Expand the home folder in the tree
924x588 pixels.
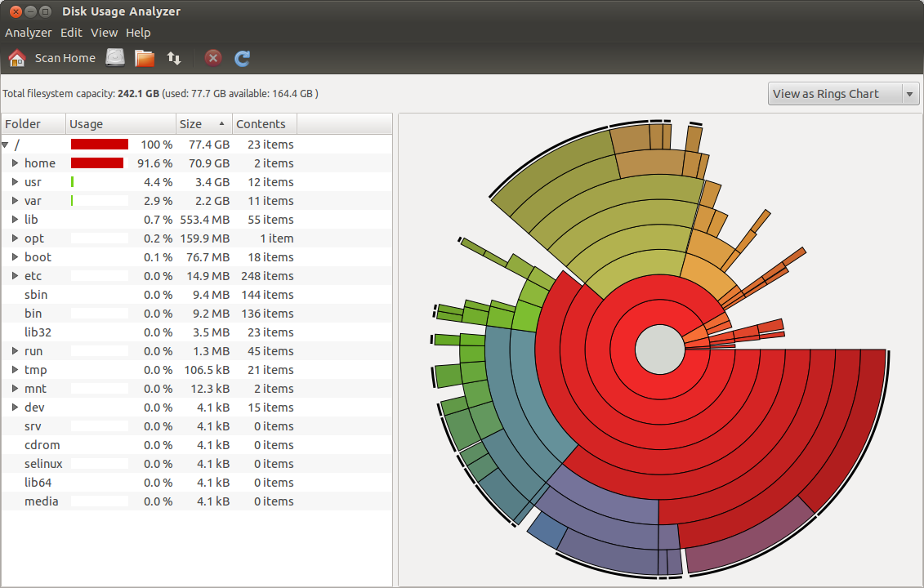coord(16,163)
